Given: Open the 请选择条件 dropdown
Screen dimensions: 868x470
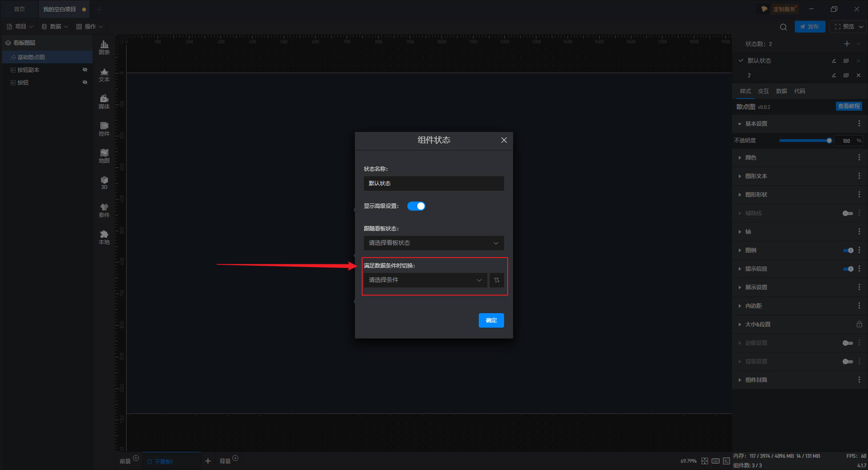Looking at the screenshot, I should tap(425, 280).
